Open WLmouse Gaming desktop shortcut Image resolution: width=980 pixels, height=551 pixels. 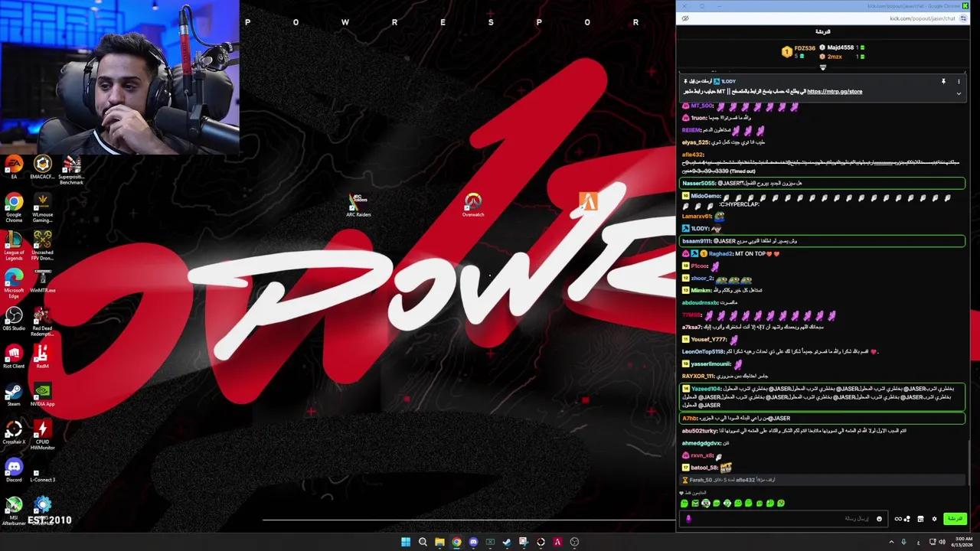[x=42, y=207]
